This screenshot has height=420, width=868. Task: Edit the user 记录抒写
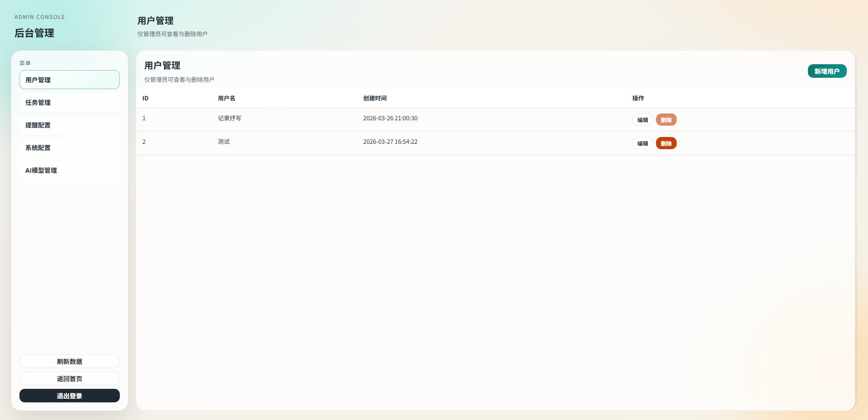click(x=642, y=120)
